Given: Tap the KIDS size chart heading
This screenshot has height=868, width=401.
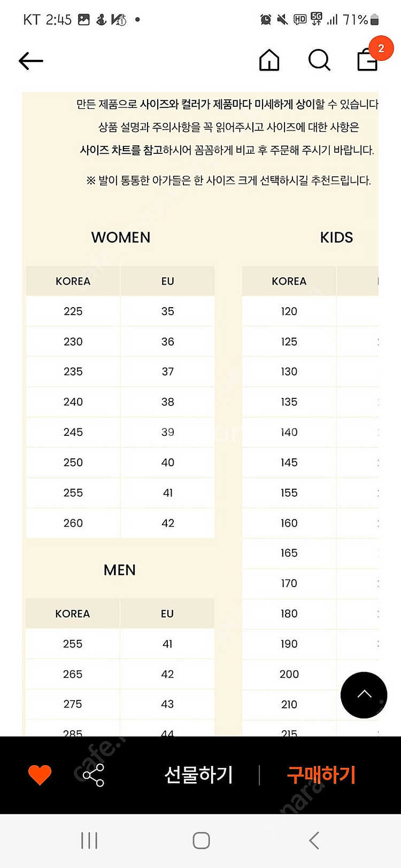Looking at the screenshot, I should (336, 237).
